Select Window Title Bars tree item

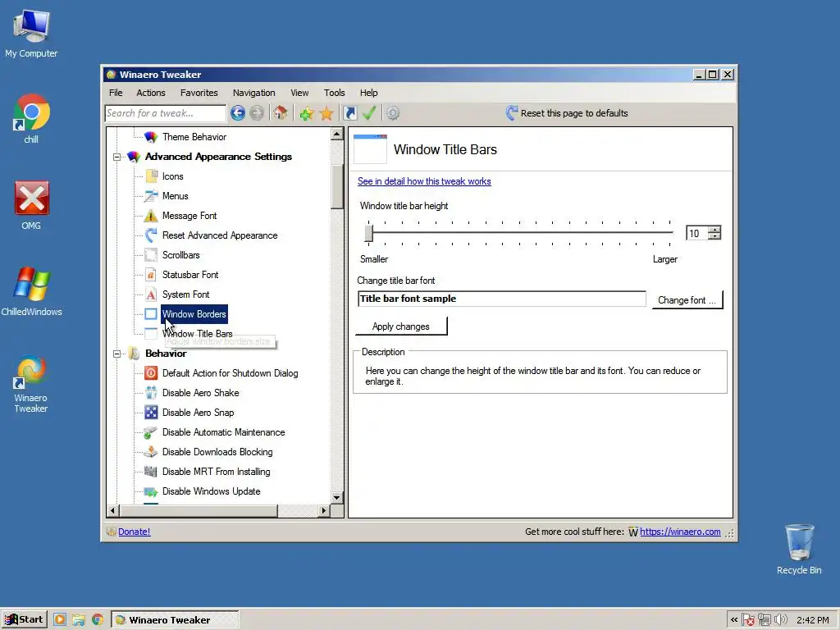click(x=197, y=334)
